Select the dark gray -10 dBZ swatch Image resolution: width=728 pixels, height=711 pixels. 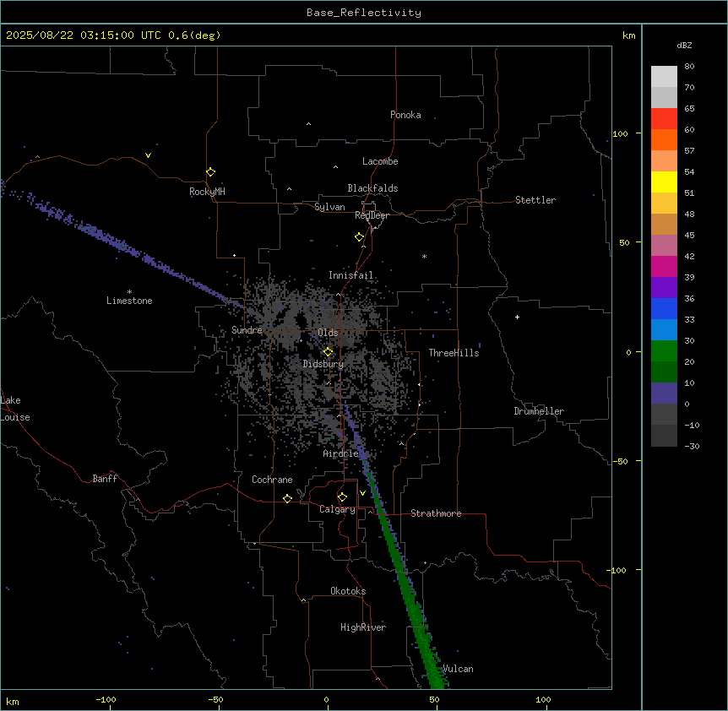point(664,436)
